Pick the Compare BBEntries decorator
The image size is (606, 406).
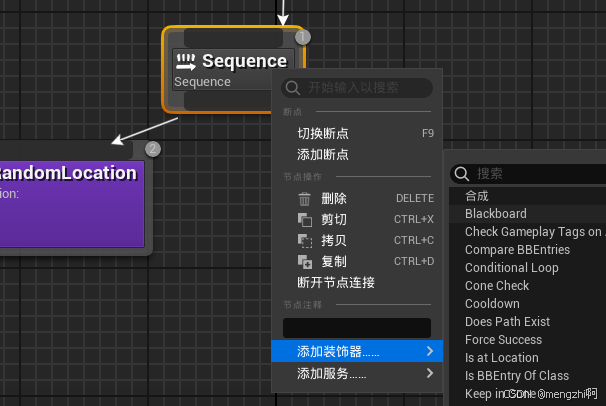pyautogui.click(x=528, y=250)
